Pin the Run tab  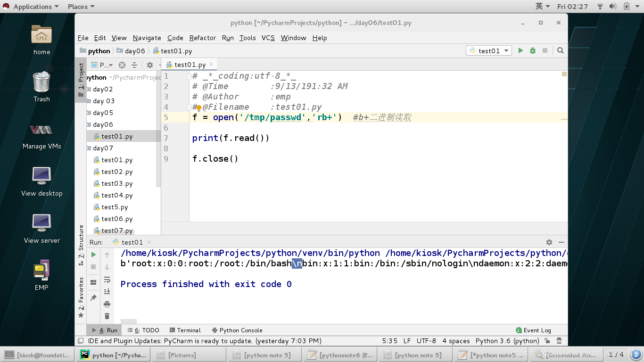pos(93,298)
